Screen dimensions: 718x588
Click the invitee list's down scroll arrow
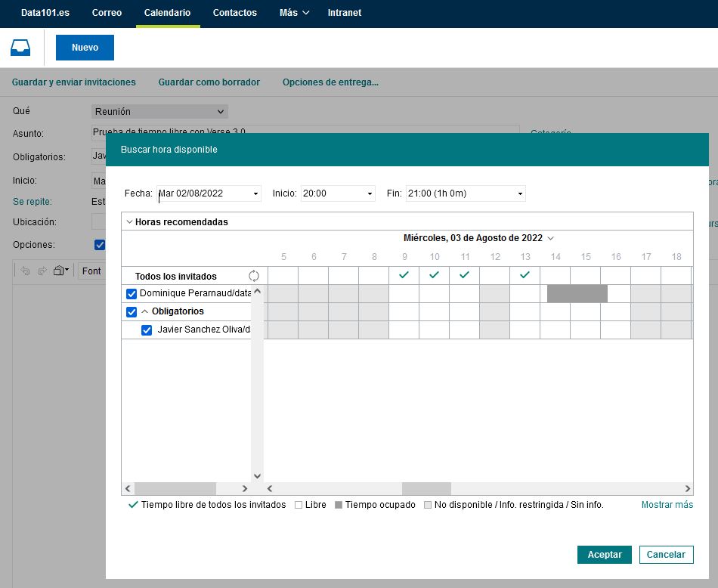(257, 476)
